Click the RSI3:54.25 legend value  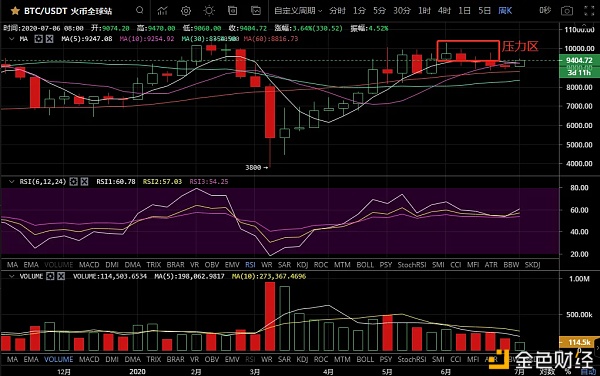point(209,182)
